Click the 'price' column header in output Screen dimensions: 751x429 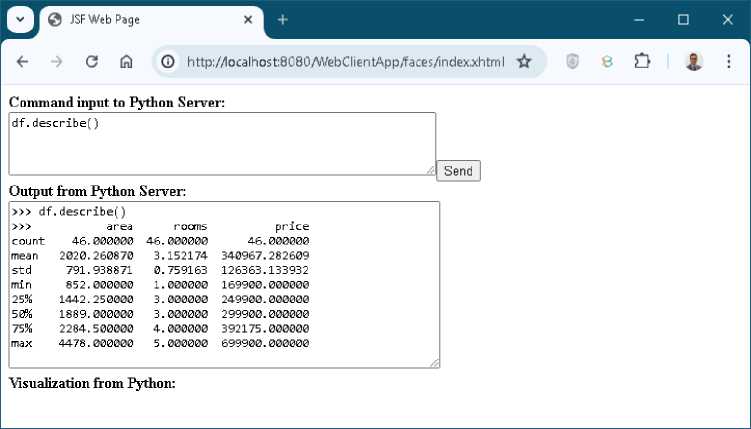pos(292,226)
